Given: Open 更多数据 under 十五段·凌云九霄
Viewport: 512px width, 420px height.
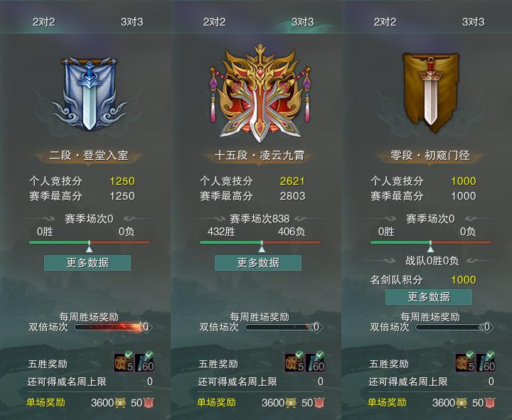Looking at the screenshot, I should (258, 263).
